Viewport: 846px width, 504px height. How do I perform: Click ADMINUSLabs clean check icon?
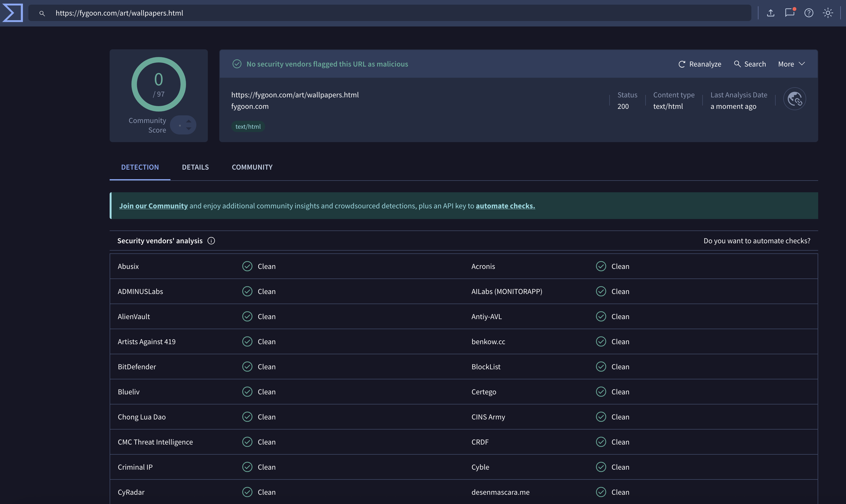(x=247, y=291)
